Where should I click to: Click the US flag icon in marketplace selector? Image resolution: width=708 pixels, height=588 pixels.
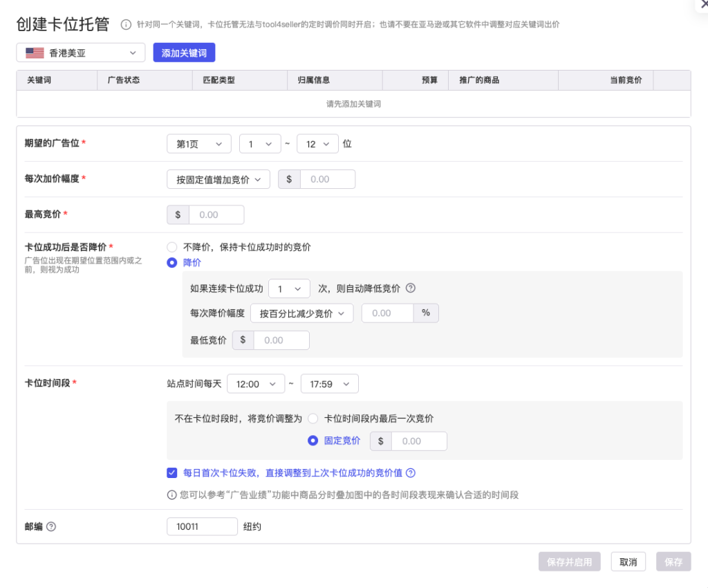(x=35, y=53)
